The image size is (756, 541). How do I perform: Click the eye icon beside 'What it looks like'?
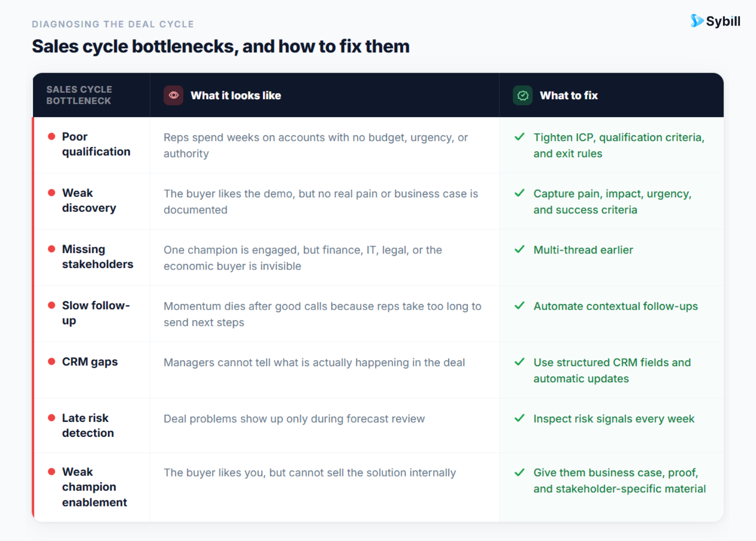point(173,95)
